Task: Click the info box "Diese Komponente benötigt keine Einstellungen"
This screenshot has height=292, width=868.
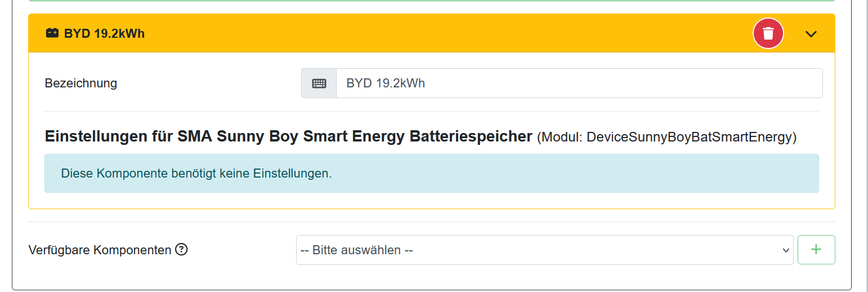Action: [x=432, y=173]
